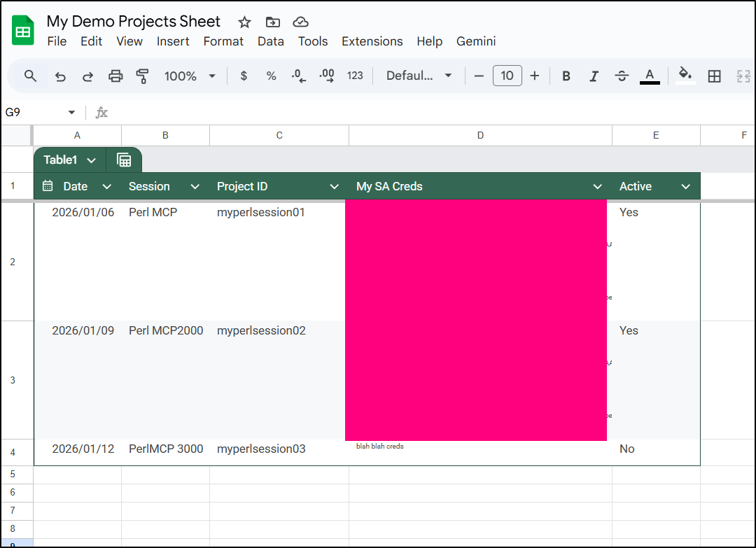
Task: Format as currency with dollar button
Action: point(244,76)
